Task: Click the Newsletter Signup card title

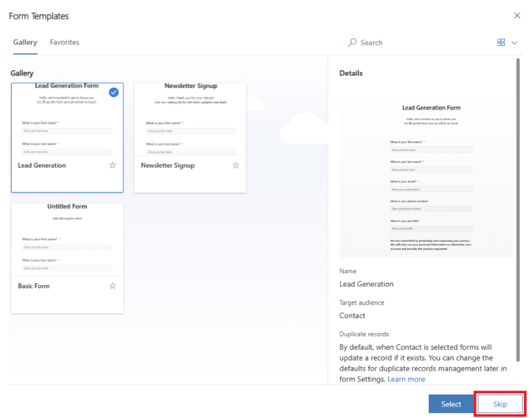Action: 168,165
